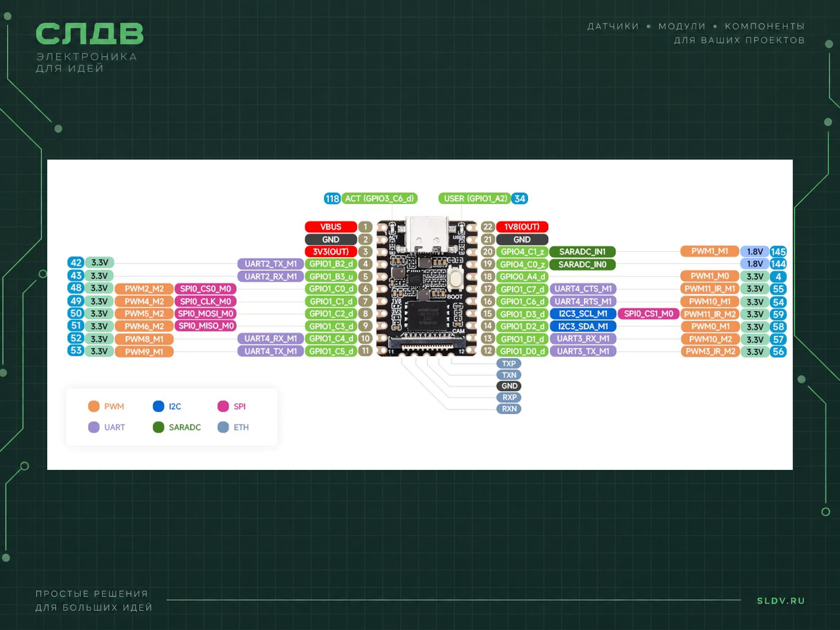840x630 pixels.
Task: Select the SPI0_CLK_M0 label
Action: pos(205,301)
